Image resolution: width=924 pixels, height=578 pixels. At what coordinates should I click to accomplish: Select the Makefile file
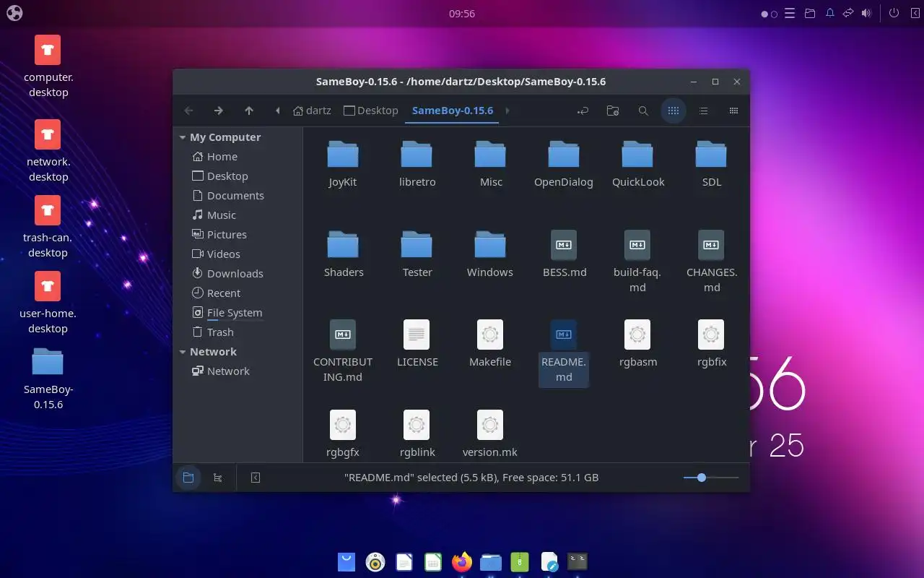pyautogui.click(x=490, y=345)
